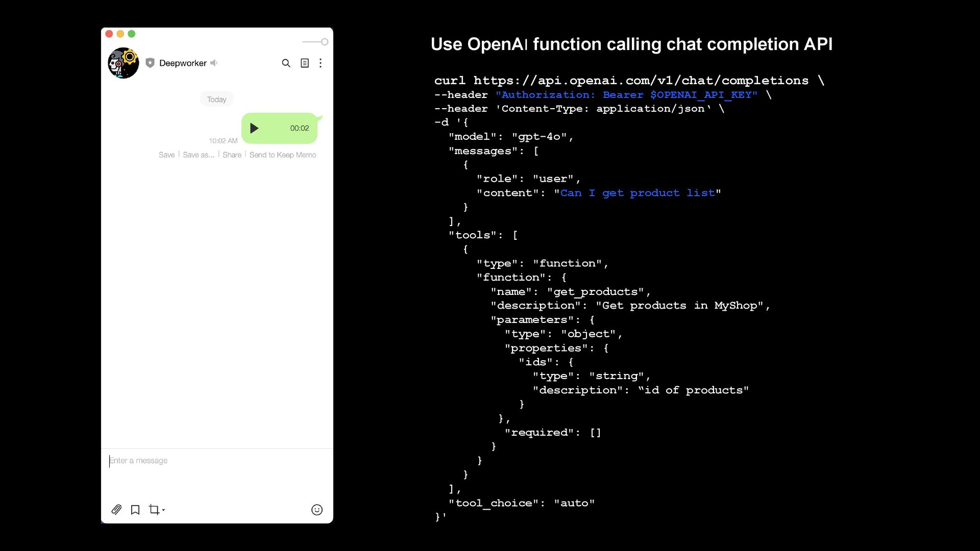Close the chat window with red button
Screen dimensions: 980x551
pyautogui.click(x=109, y=34)
